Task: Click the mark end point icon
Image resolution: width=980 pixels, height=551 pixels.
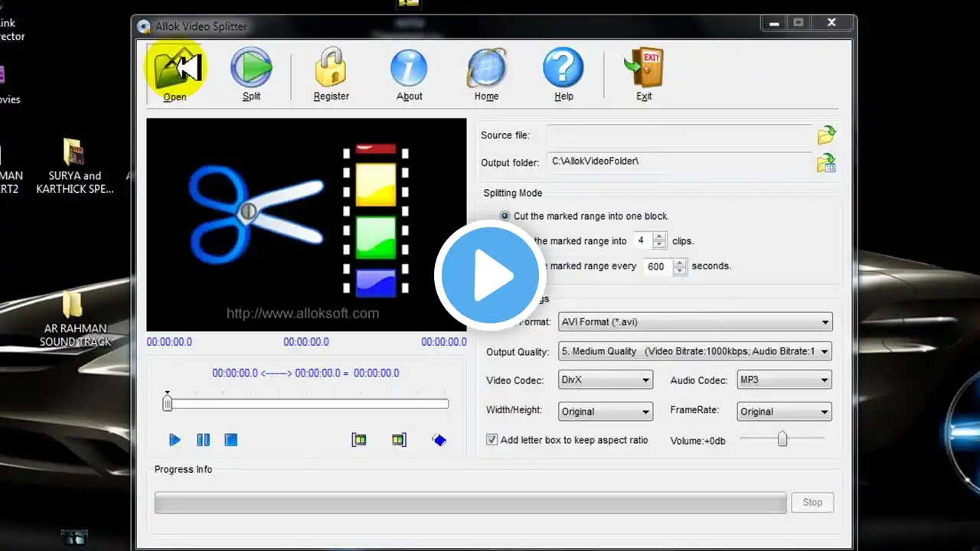Action: pyautogui.click(x=399, y=440)
